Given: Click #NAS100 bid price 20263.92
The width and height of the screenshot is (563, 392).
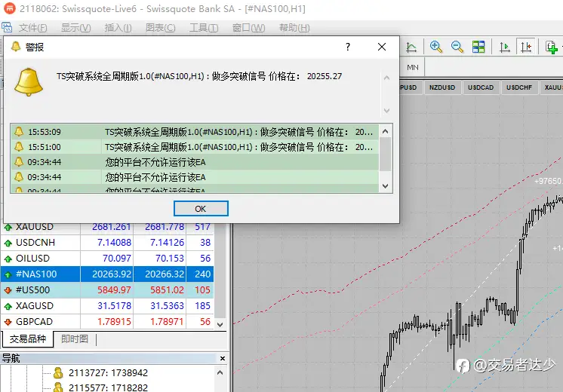Looking at the screenshot, I should (x=112, y=274).
